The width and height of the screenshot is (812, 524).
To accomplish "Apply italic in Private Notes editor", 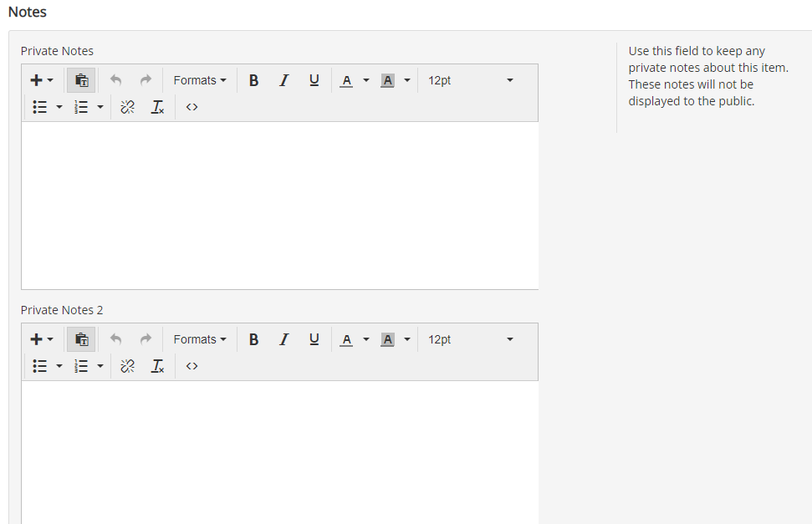I will [x=283, y=80].
